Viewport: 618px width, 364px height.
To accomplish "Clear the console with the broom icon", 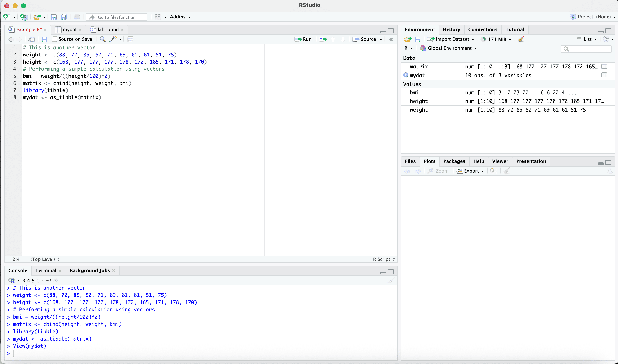I will [391, 280].
